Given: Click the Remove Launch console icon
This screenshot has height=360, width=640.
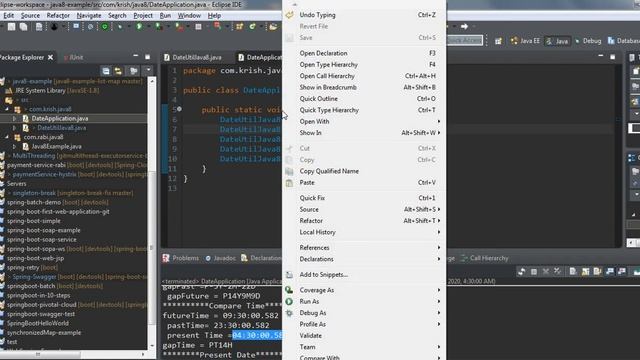Looking at the screenshot, I should click(546, 272).
